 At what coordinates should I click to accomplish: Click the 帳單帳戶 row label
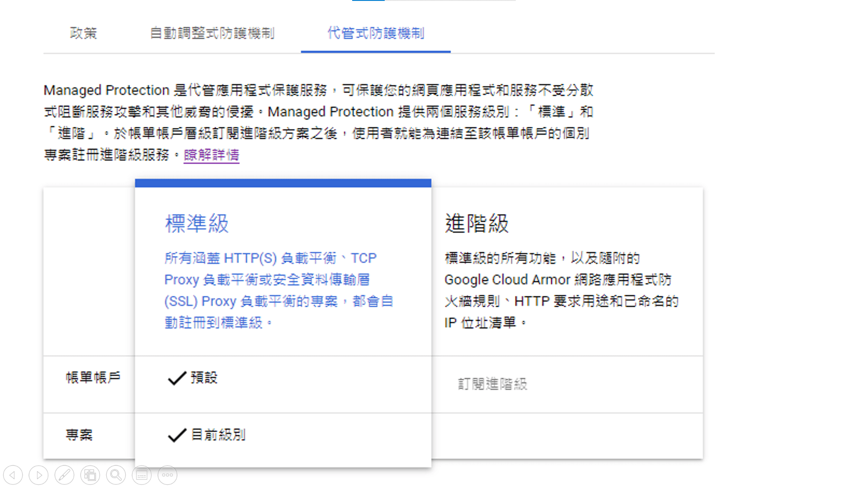(x=93, y=378)
